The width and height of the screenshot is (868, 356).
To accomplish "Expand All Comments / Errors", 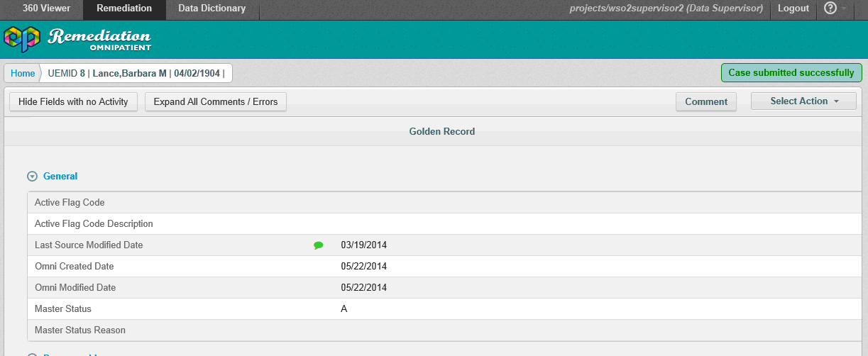I will click(x=216, y=101).
